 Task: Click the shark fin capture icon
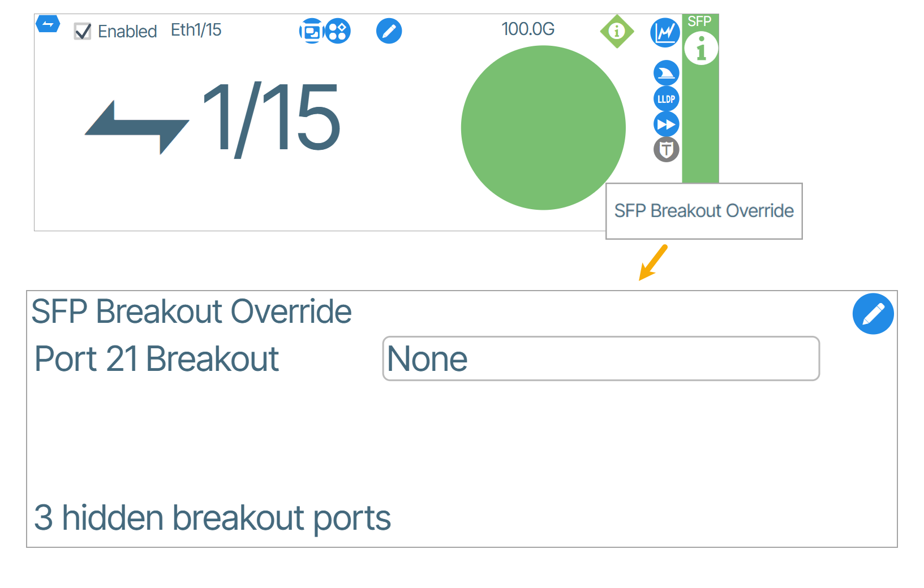click(666, 73)
